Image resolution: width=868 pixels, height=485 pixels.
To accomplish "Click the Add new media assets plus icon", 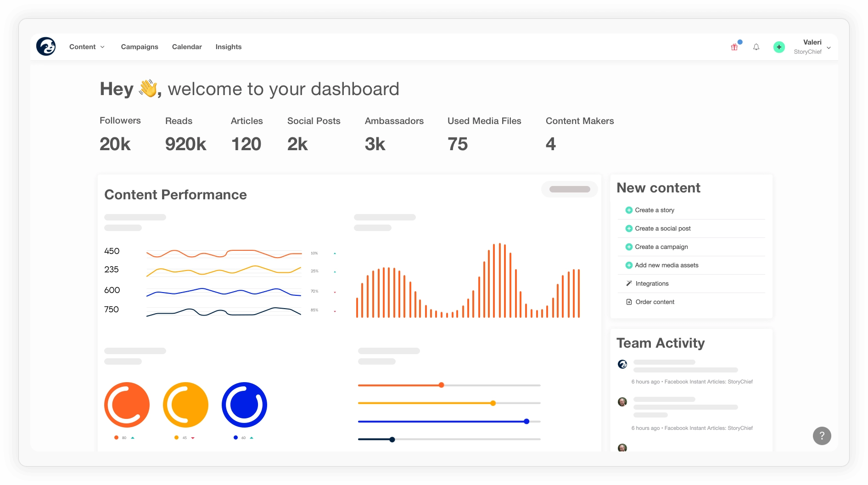I will pyautogui.click(x=629, y=265).
